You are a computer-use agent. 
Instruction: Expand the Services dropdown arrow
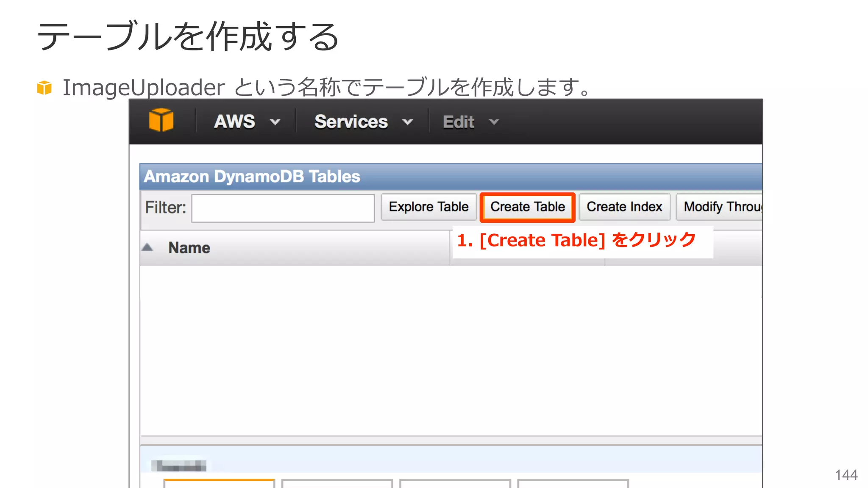pyautogui.click(x=408, y=122)
